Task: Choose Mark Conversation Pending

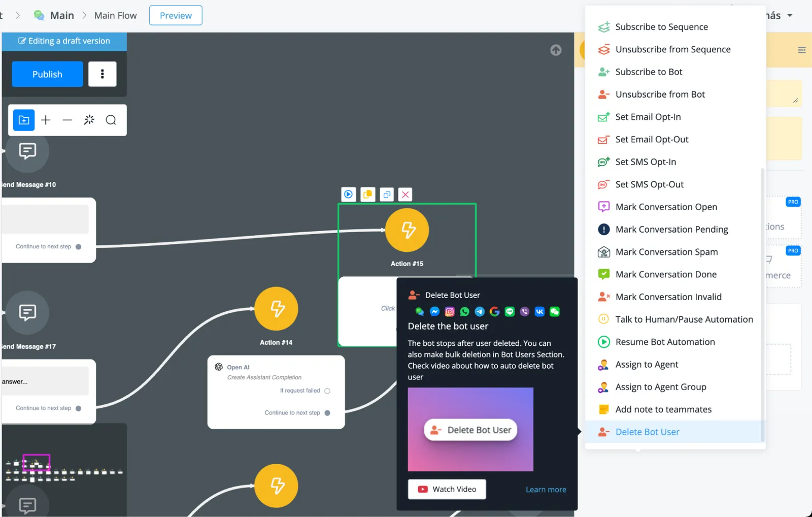Action: coord(675,230)
